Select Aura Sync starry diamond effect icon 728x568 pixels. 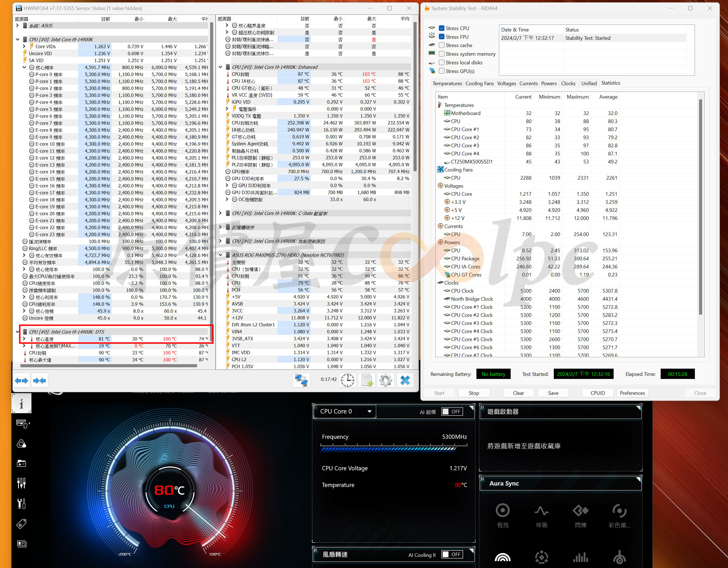(x=542, y=557)
